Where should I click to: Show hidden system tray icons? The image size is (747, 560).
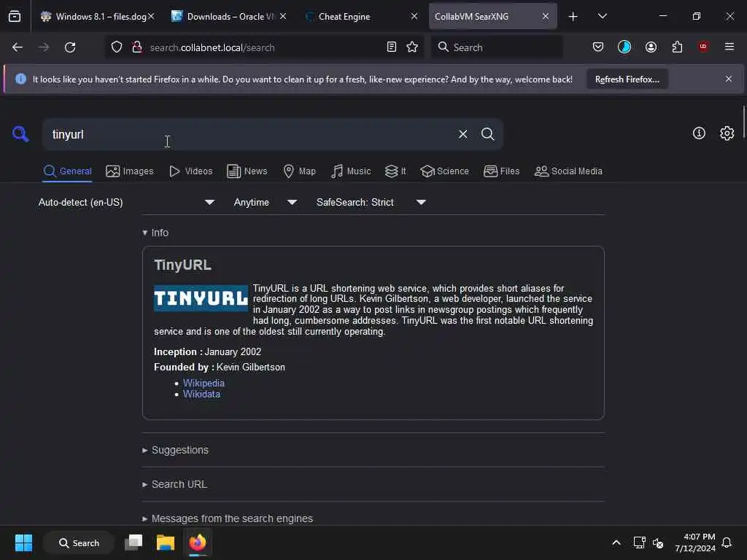tap(616, 542)
